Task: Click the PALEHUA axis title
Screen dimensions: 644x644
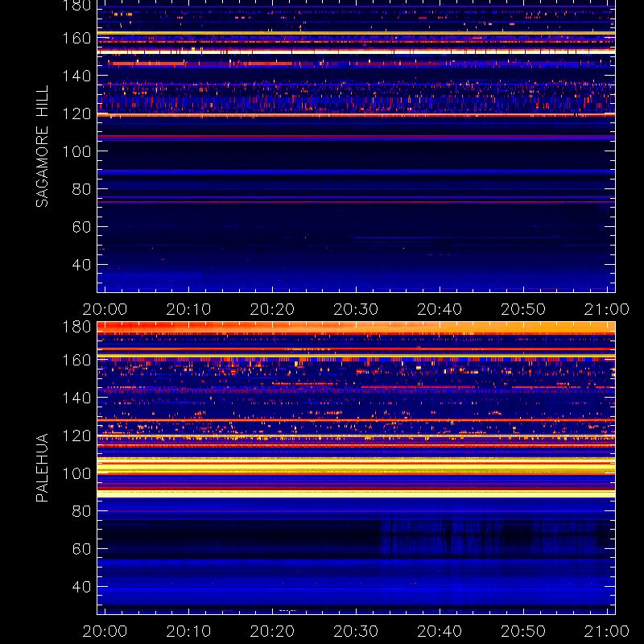Action: 43,468
